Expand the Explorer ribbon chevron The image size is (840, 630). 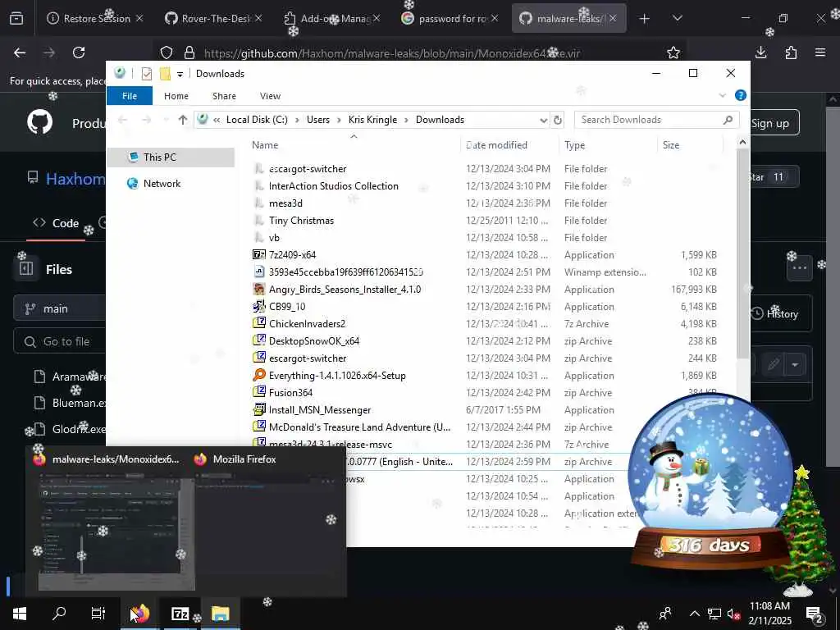tap(722, 95)
